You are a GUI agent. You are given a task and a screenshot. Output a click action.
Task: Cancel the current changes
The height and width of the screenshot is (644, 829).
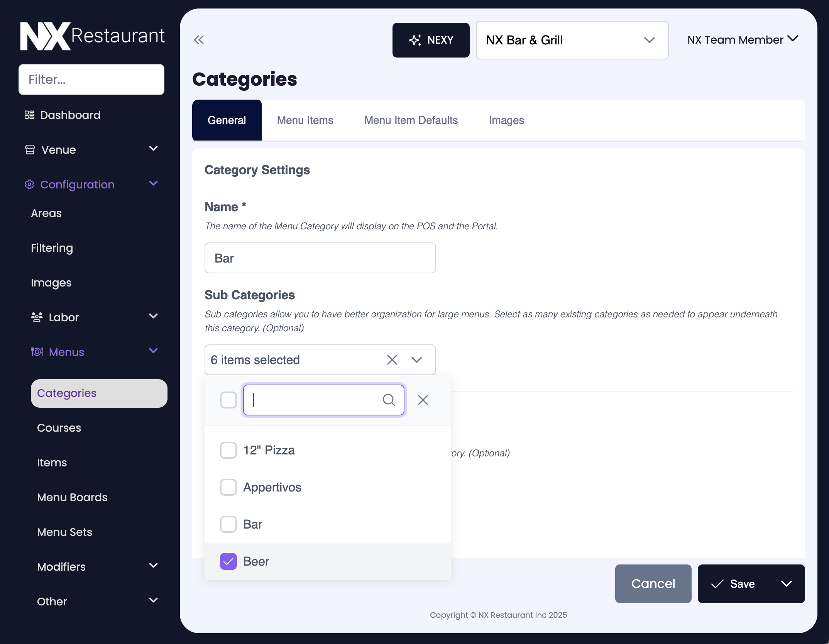tap(653, 584)
